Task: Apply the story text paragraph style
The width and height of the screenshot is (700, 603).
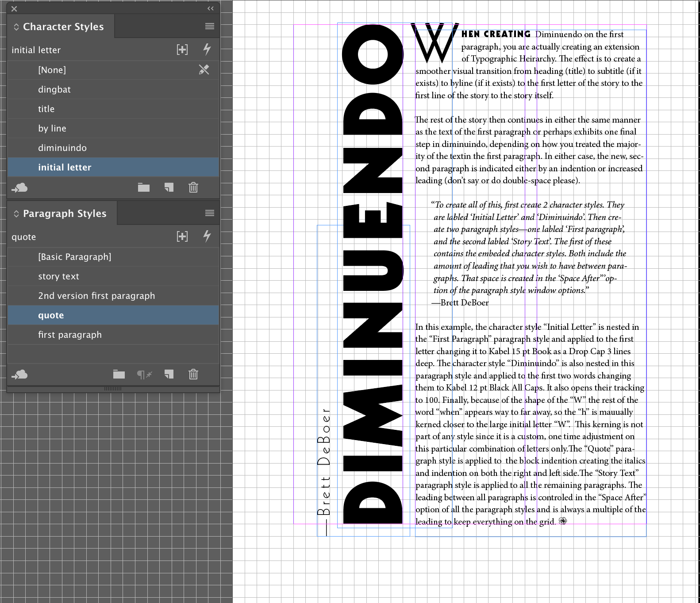Action: pyautogui.click(x=58, y=276)
